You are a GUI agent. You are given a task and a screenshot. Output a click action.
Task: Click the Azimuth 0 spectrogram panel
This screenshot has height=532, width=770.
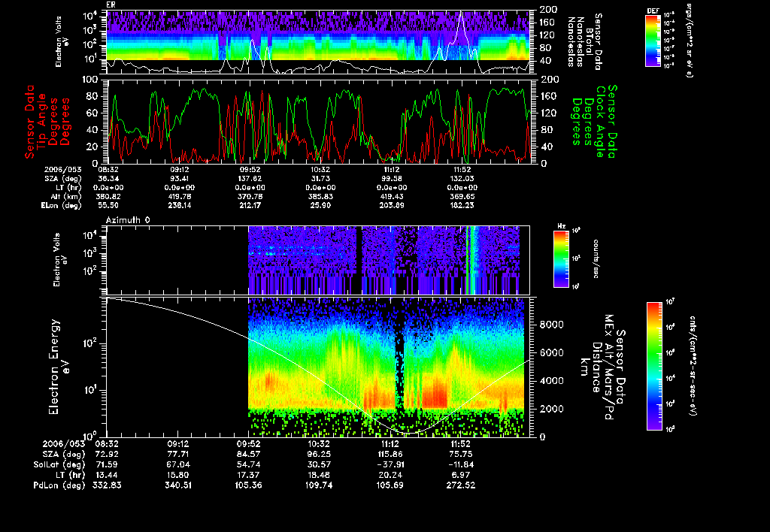318,260
